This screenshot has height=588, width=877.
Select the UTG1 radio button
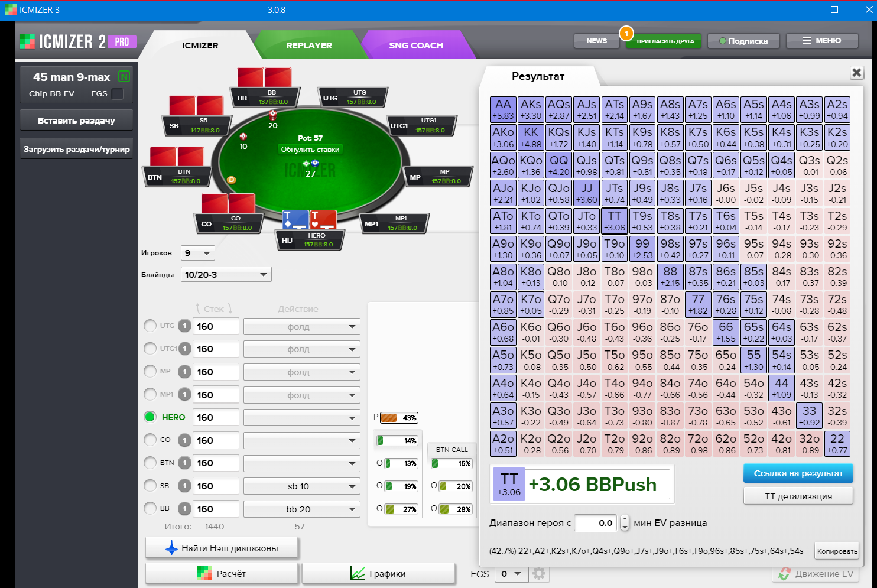point(150,349)
